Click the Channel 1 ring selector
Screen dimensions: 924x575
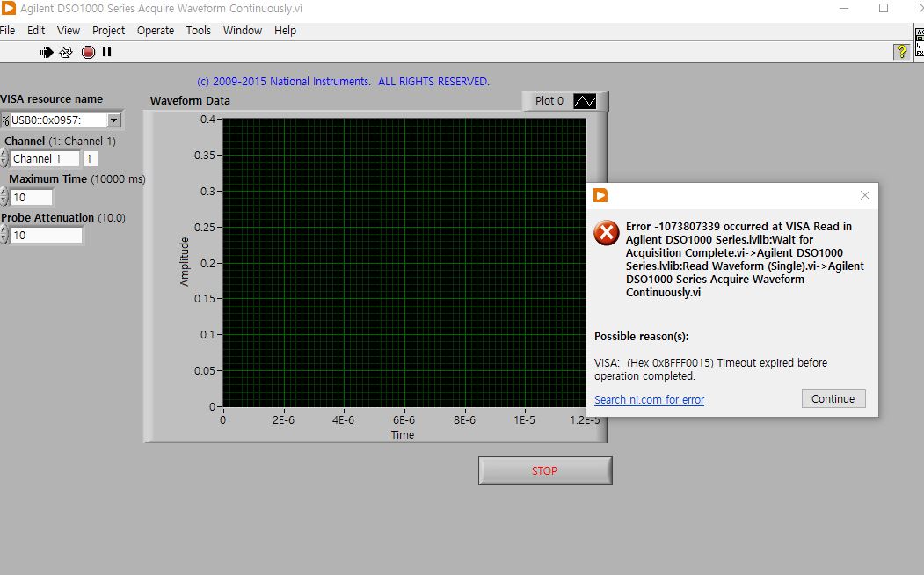tap(45, 158)
